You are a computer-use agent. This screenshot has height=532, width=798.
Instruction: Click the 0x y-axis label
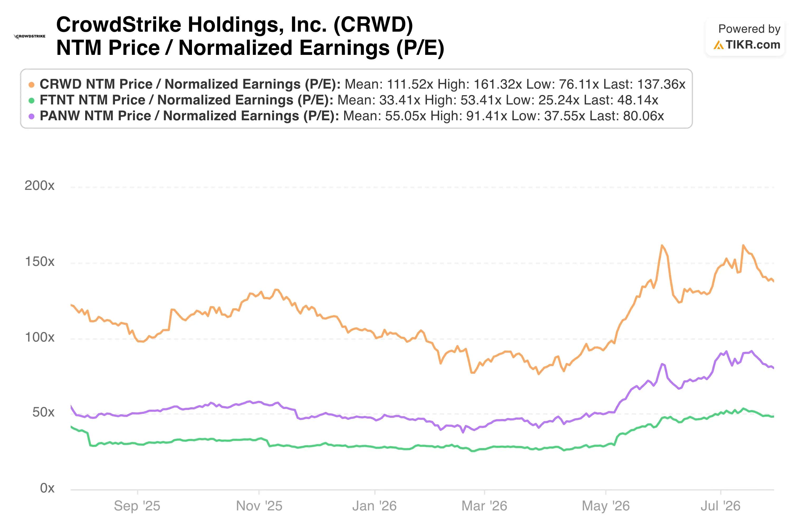47,488
